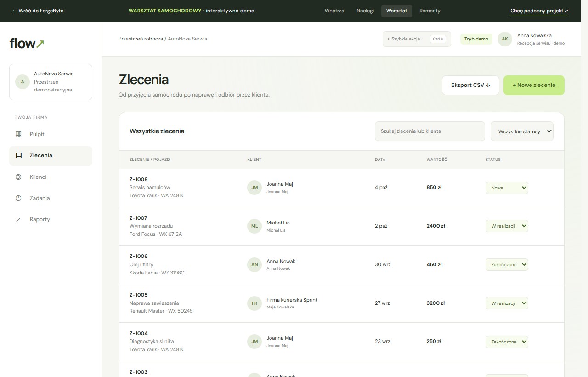Click the Wymiana rozrządu order description
Image resolution: width=588 pixels, height=377 pixels.
(151, 226)
